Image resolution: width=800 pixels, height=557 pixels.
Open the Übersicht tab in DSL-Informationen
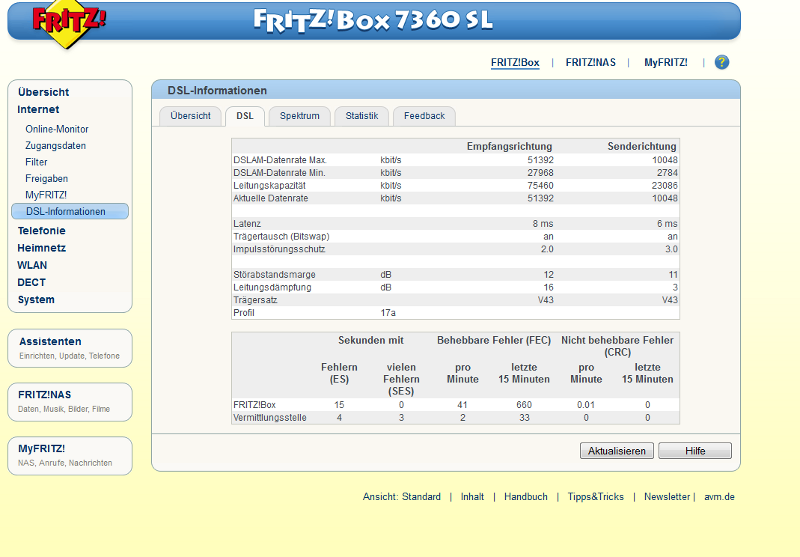click(190, 116)
